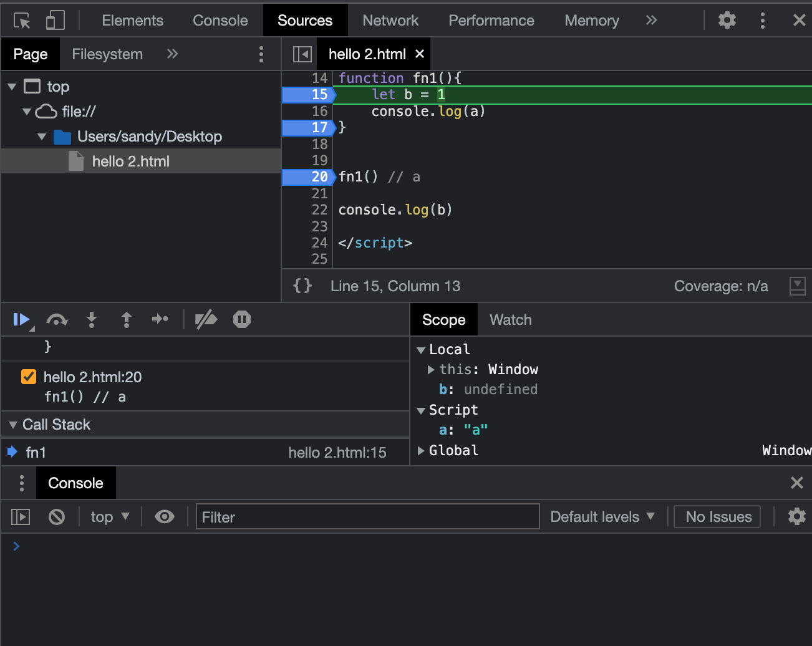Close the console drawer

pyautogui.click(x=797, y=483)
